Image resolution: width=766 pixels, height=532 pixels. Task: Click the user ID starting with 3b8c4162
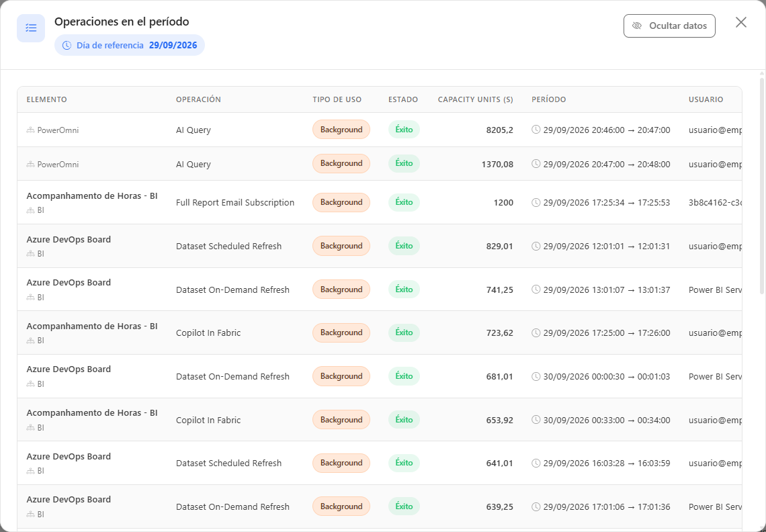[715, 202]
